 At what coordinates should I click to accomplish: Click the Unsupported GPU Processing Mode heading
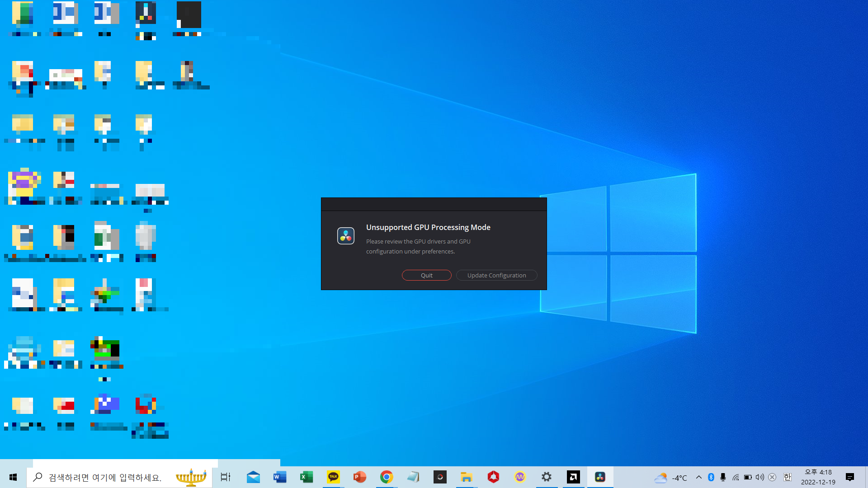click(428, 227)
